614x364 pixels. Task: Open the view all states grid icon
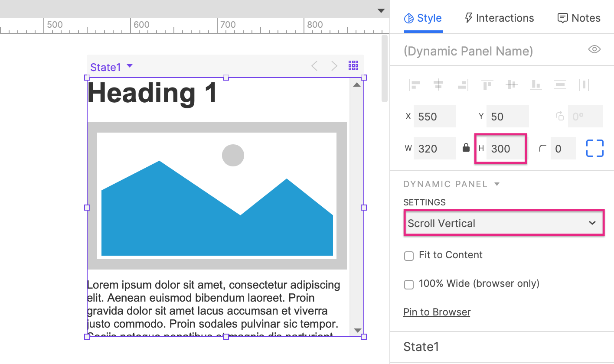[x=353, y=65]
